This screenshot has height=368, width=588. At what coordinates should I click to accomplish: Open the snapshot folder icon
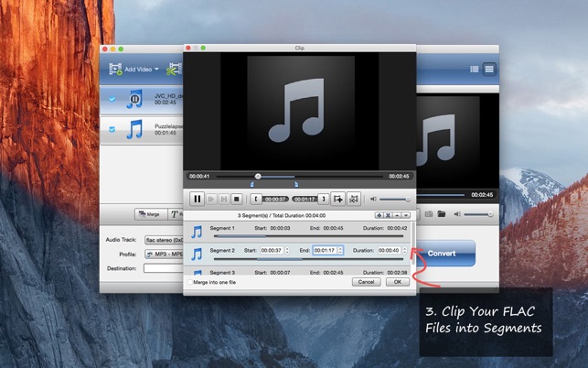click(442, 214)
